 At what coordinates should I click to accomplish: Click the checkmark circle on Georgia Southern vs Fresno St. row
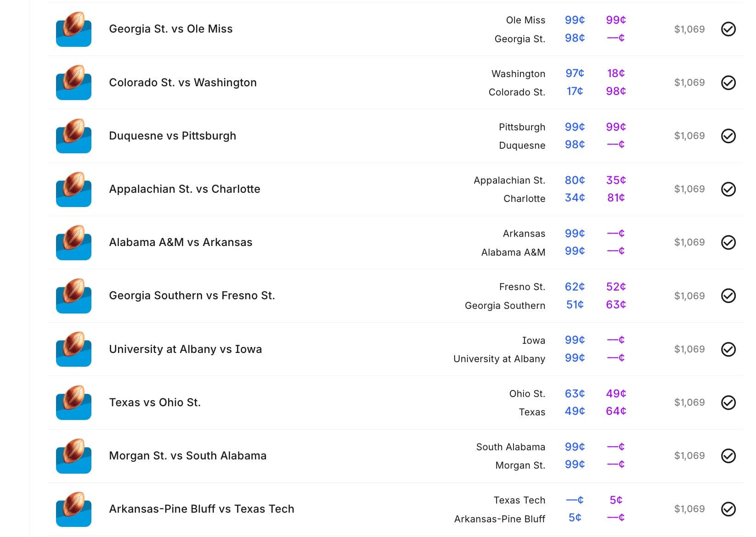pos(728,296)
